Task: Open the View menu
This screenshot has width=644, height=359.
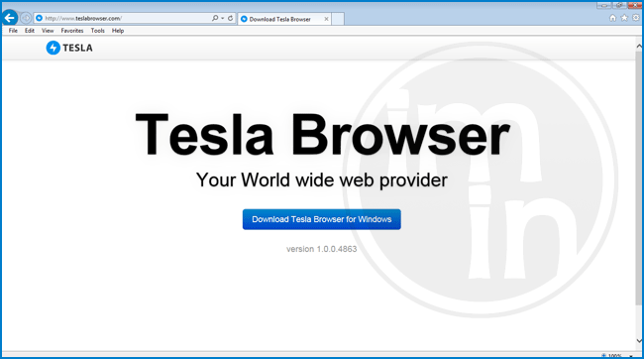Action: click(x=48, y=31)
